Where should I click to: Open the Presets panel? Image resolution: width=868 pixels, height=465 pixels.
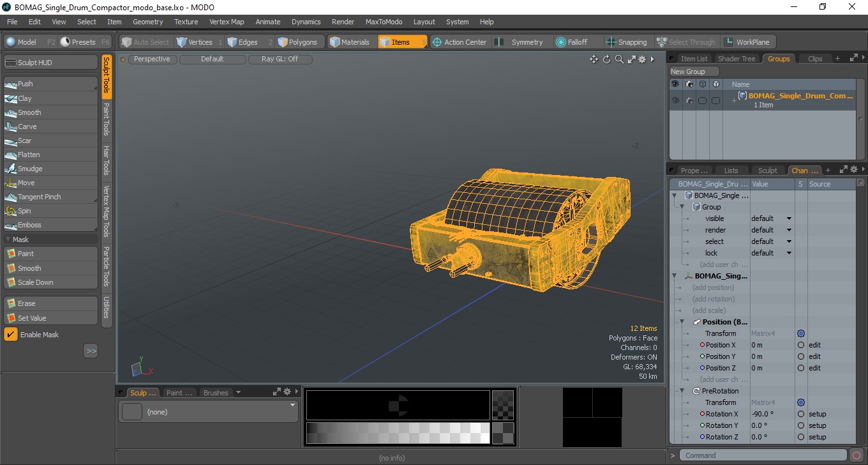tap(86, 42)
